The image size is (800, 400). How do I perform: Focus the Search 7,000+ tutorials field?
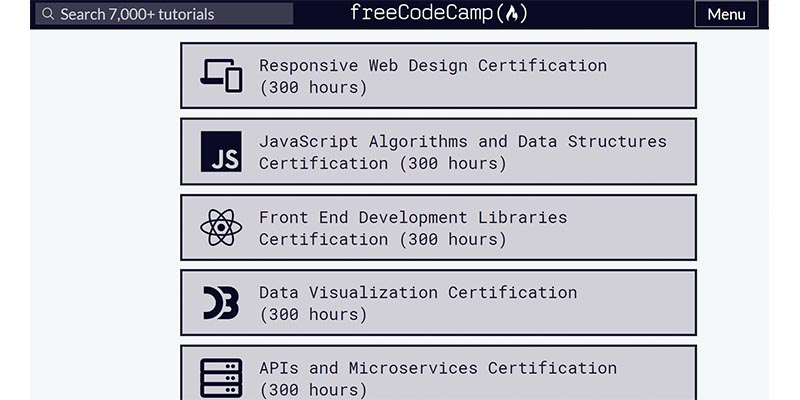point(164,14)
